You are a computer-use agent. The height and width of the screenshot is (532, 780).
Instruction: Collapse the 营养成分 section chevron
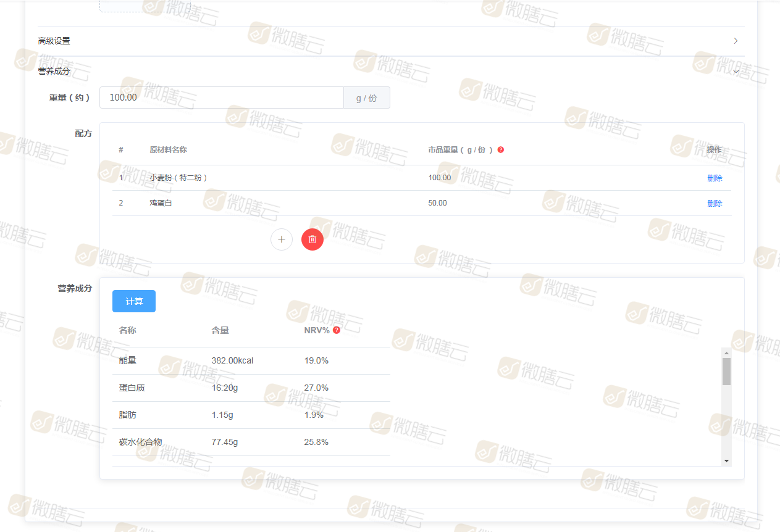736,72
